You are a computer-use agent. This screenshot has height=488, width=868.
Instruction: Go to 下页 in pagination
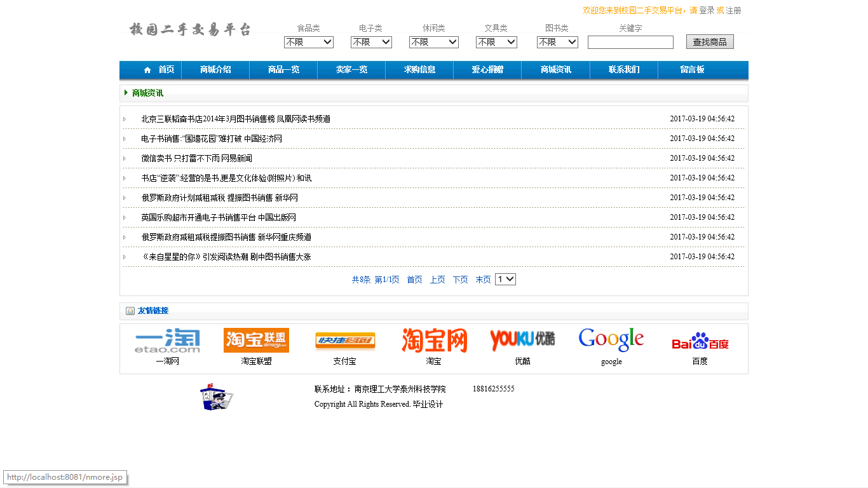[460, 280]
